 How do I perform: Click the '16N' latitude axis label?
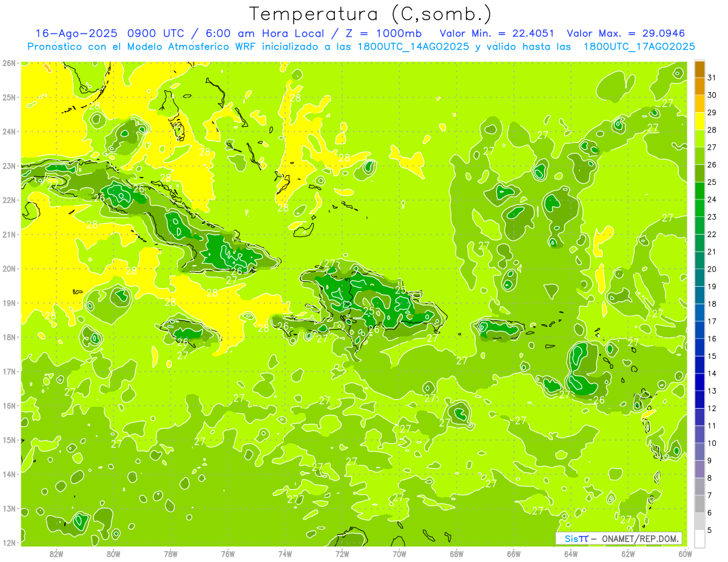click(x=8, y=406)
